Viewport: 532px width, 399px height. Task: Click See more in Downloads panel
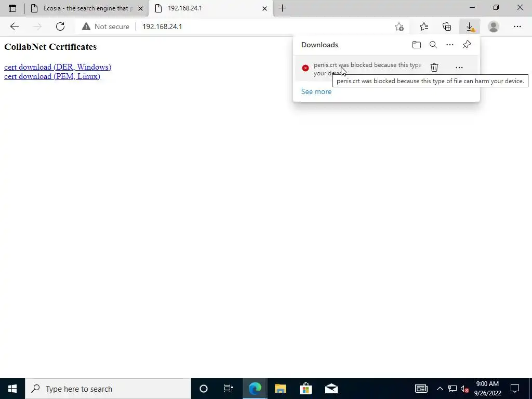316,91
